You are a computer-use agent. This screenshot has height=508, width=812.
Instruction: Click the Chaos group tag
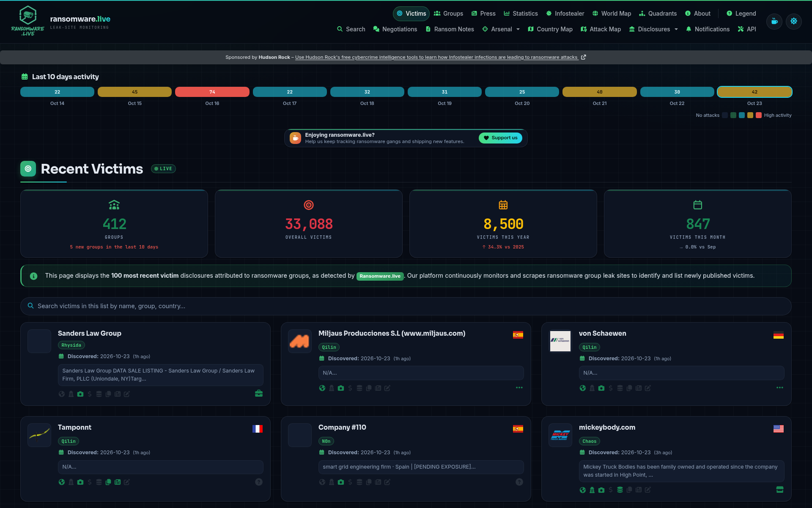click(x=589, y=442)
